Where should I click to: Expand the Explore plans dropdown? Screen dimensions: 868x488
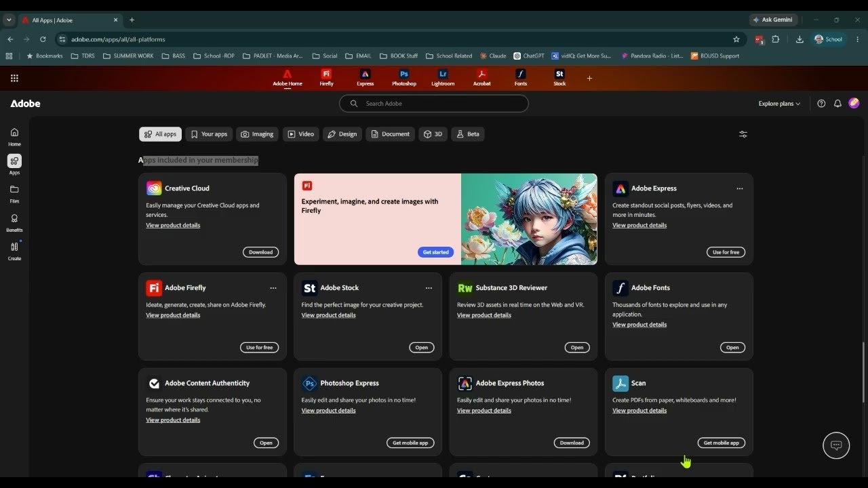(779, 104)
